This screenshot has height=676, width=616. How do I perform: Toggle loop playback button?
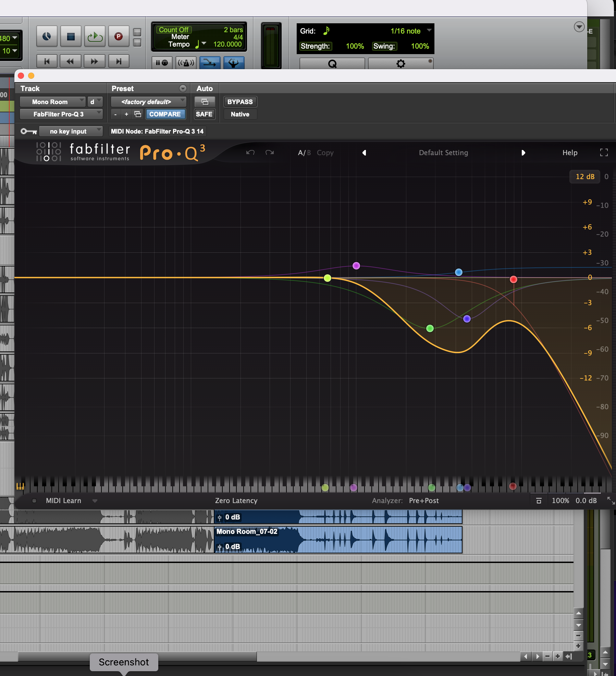(95, 36)
